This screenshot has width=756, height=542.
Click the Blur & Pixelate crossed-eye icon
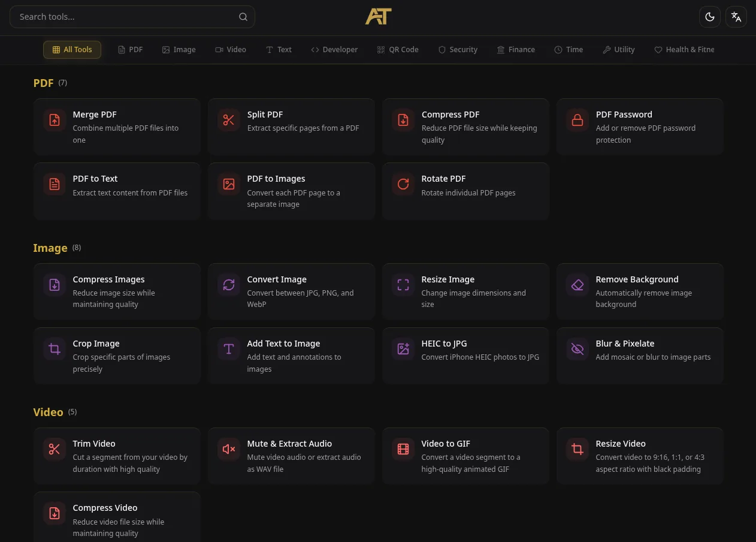click(x=577, y=349)
